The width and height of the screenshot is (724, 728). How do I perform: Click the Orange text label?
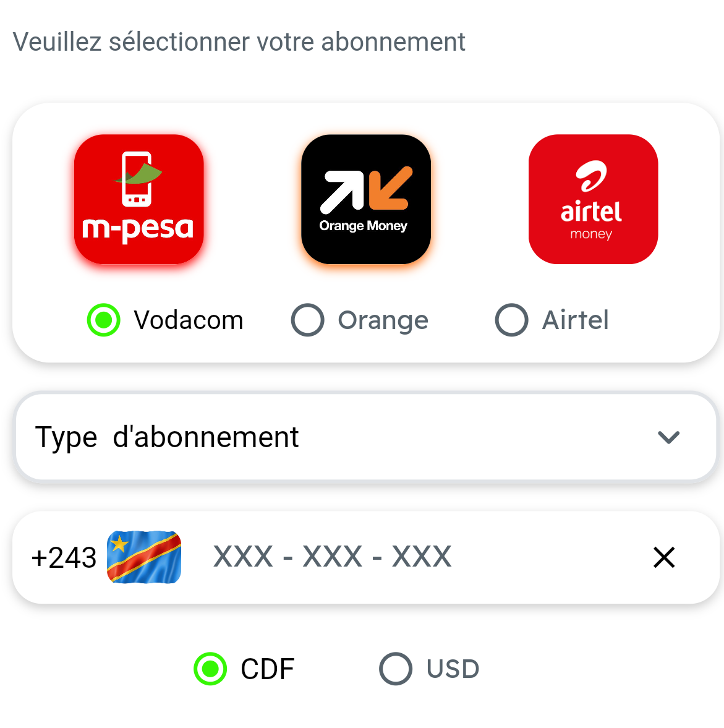click(x=383, y=320)
